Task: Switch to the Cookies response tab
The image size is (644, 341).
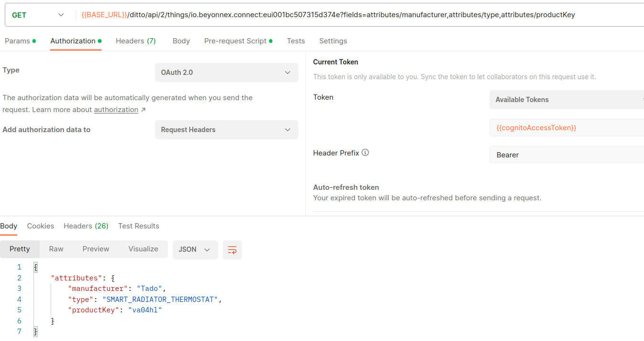Action: [x=41, y=226]
